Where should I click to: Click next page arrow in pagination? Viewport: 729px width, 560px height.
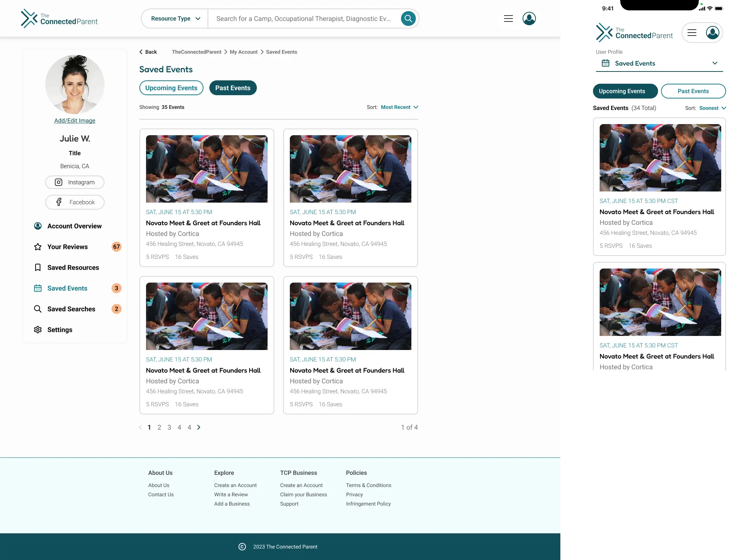coord(199,427)
